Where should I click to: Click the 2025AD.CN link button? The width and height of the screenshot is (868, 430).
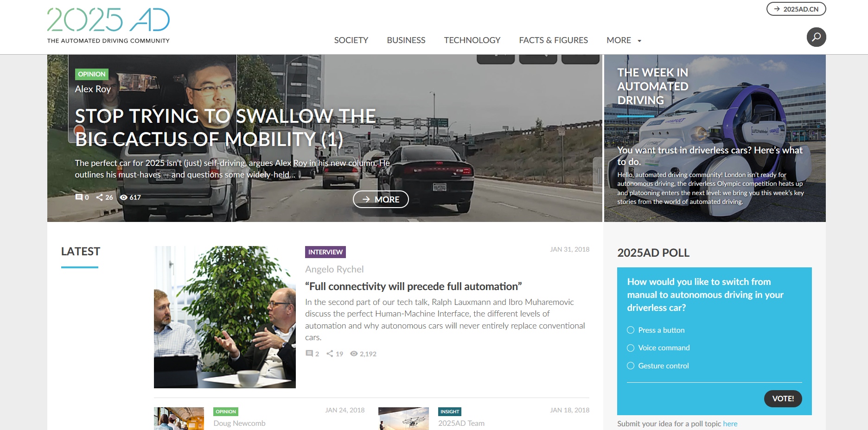796,9
